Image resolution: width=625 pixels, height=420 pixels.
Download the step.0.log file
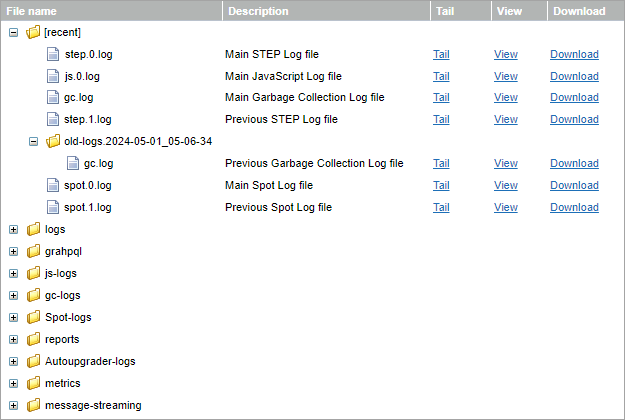574,54
